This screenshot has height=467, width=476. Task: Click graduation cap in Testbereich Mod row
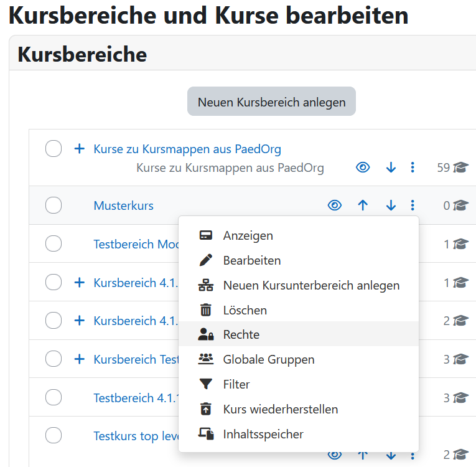[x=461, y=244]
